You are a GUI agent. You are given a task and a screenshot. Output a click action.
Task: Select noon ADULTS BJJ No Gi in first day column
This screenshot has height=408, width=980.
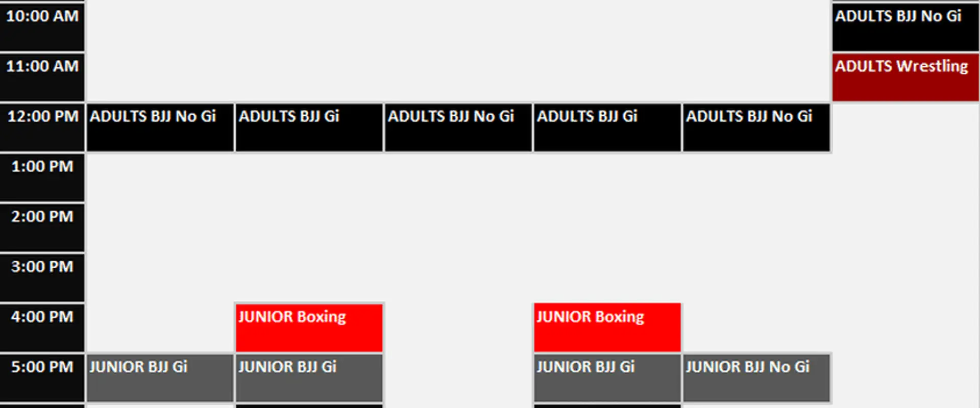click(160, 127)
